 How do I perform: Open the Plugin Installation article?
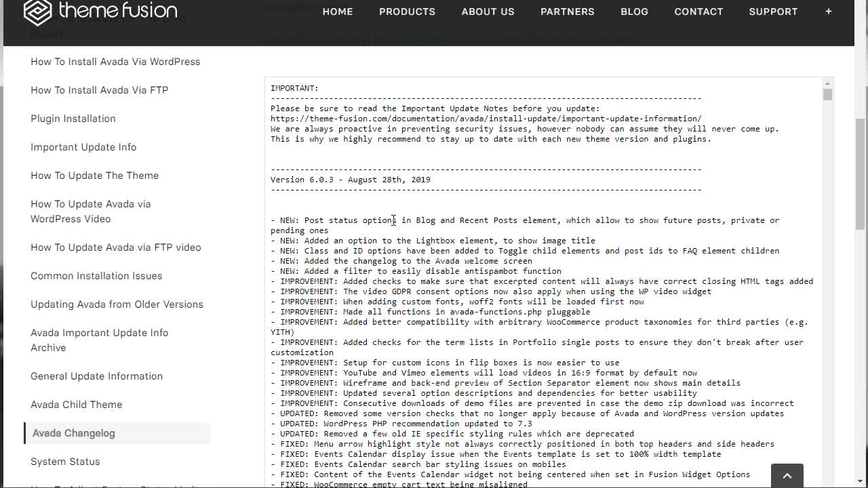pyautogui.click(x=73, y=119)
